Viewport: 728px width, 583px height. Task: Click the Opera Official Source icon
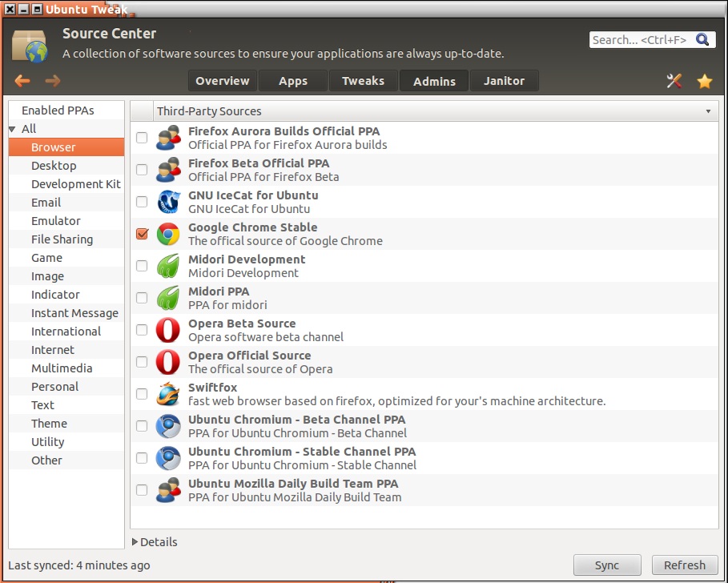click(x=168, y=362)
